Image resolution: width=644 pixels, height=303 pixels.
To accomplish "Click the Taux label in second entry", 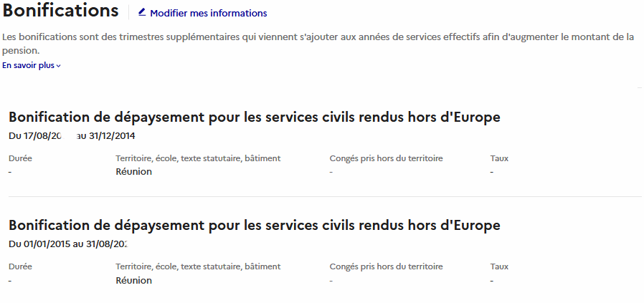I will click(x=499, y=266).
